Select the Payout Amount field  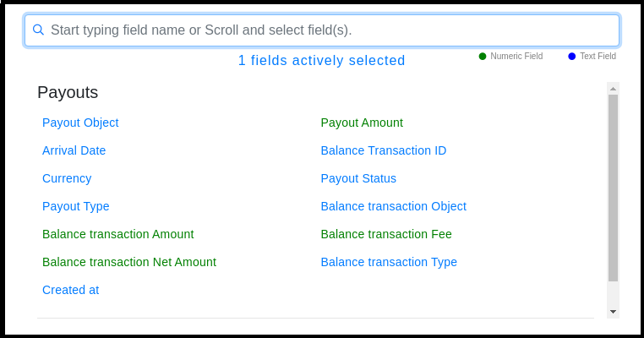pyautogui.click(x=362, y=123)
